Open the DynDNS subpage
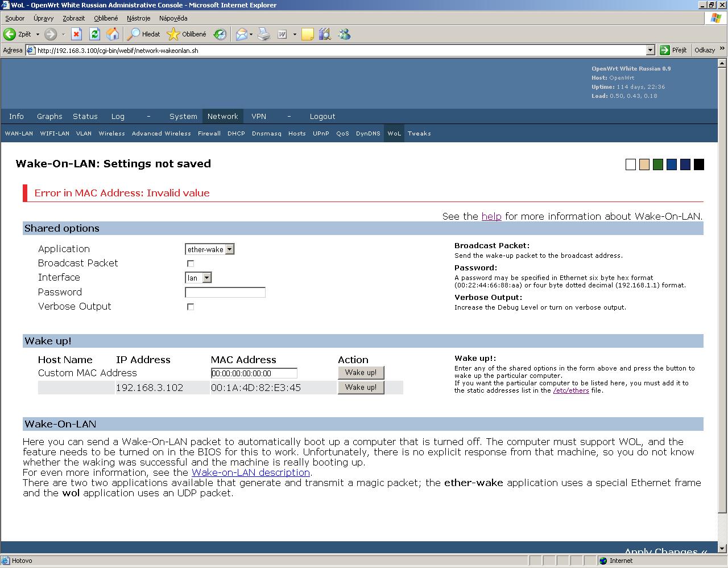The height and width of the screenshot is (568, 728). 368,133
